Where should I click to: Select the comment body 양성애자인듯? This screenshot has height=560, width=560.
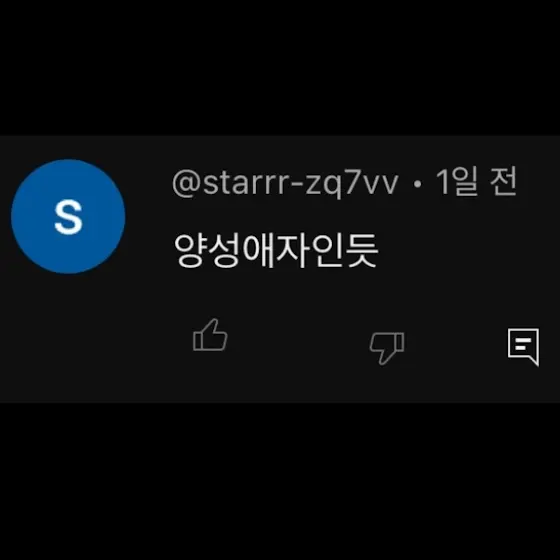tap(275, 250)
